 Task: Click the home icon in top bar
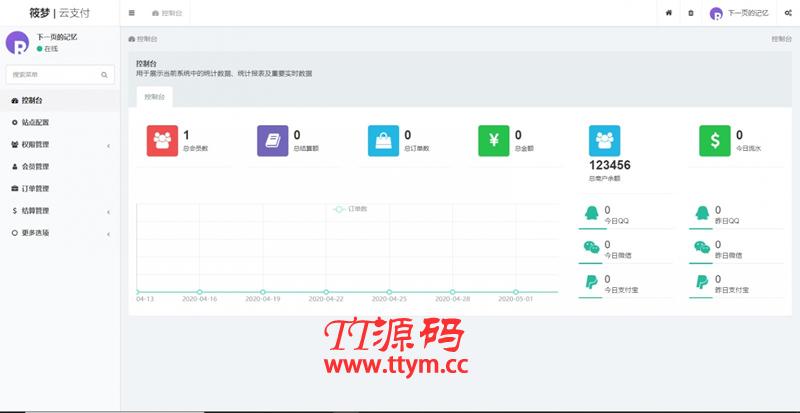pyautogui.click(x=668, y=13)
